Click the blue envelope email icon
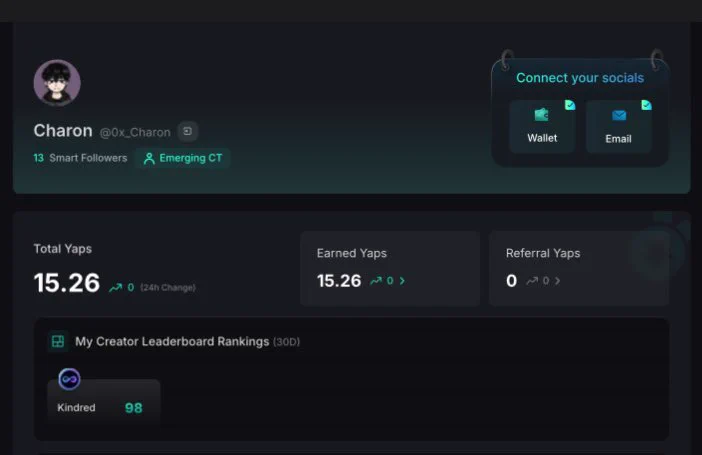 coord(619,116)
